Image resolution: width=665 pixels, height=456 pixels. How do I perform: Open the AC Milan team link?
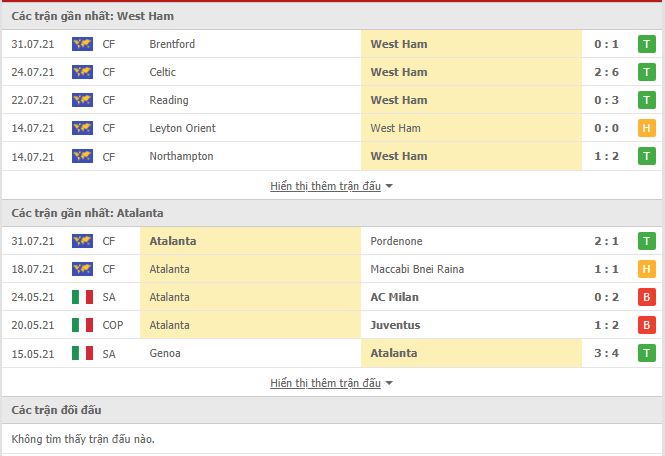pos(394,297)
